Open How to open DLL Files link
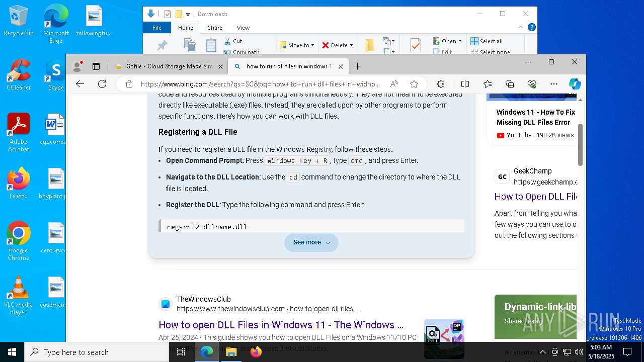Viewport: 644px width, 362px height. click(x=281, y=325)
